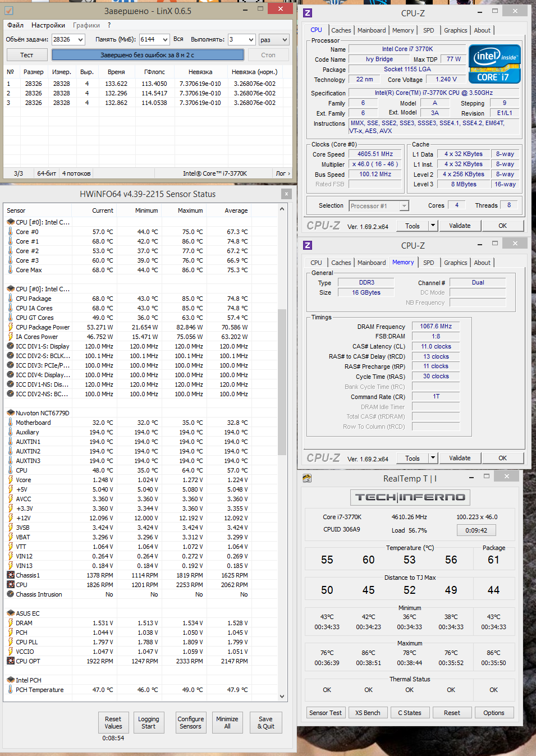536x756 pixels.
Task: Click the upper CPU-Z window's Z logo
Action: coord(308,13)
